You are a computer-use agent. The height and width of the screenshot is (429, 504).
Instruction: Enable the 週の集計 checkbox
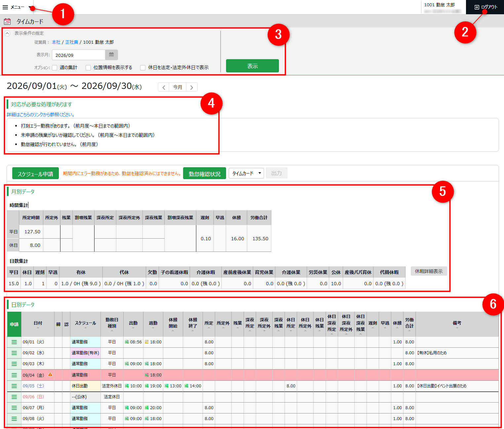(55, 68)
